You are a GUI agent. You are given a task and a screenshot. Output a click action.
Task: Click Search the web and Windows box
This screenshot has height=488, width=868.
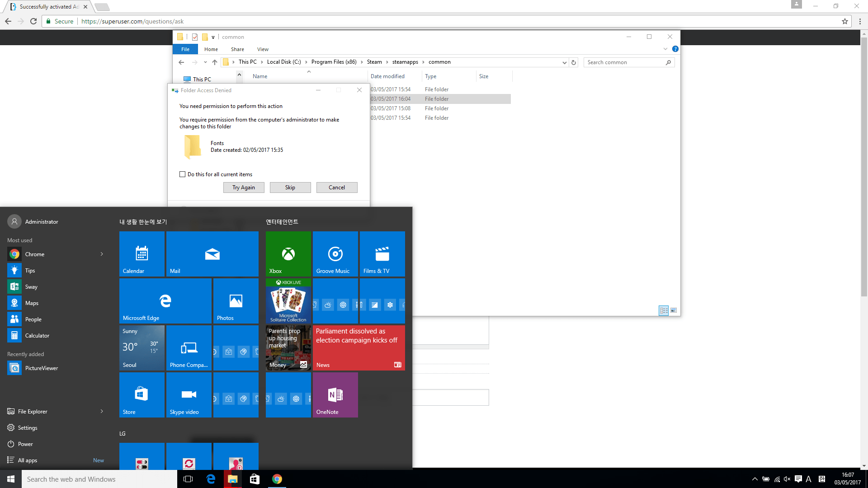click(99, 479)
